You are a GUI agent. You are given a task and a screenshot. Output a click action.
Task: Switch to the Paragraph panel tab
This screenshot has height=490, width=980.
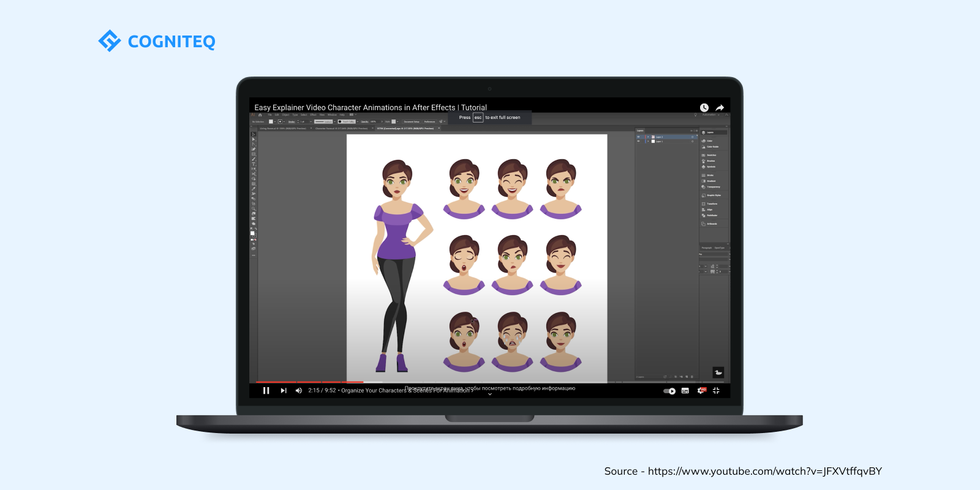click(x=706, y=247)
